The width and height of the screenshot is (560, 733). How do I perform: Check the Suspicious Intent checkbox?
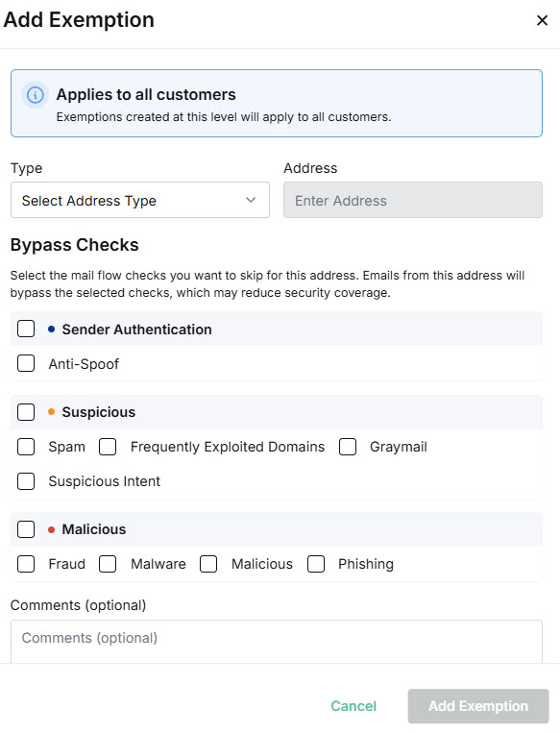coord(26,481)
